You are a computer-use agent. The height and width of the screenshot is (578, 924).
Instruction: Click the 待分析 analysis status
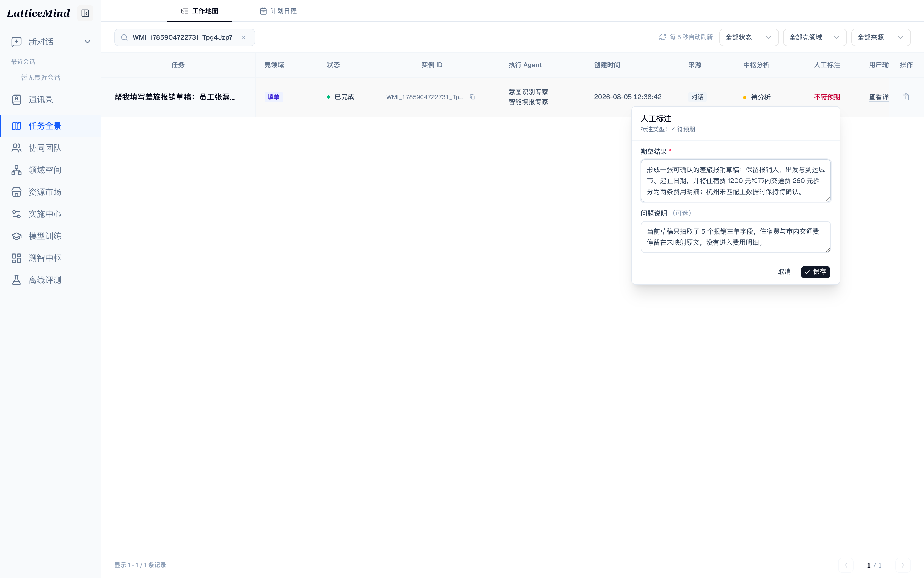(756, 97)
